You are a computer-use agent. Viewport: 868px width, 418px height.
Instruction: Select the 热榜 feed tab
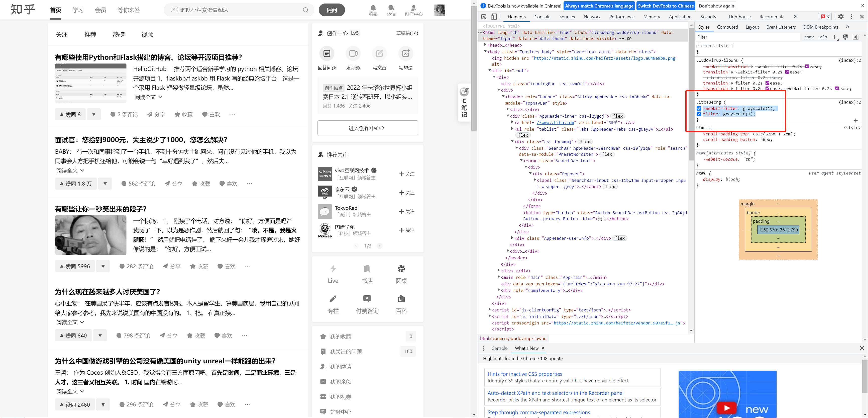pyautogui.click(x=119, y=34)
